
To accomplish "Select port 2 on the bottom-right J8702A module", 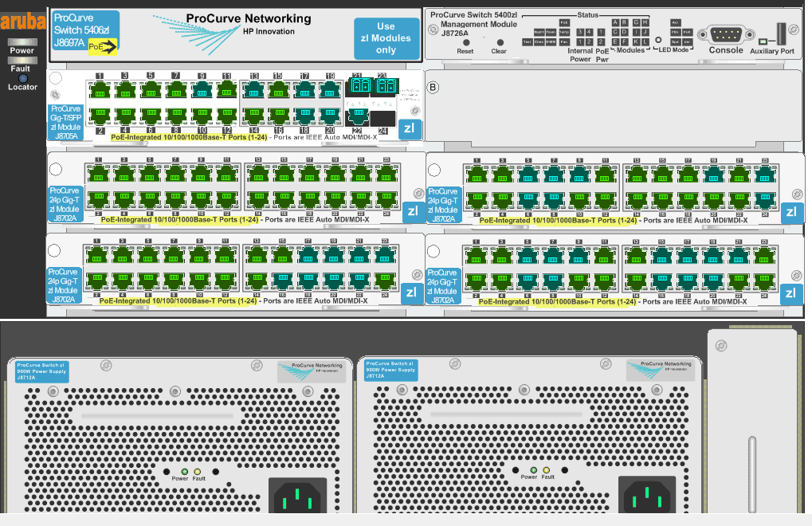I will coord(476,281).
